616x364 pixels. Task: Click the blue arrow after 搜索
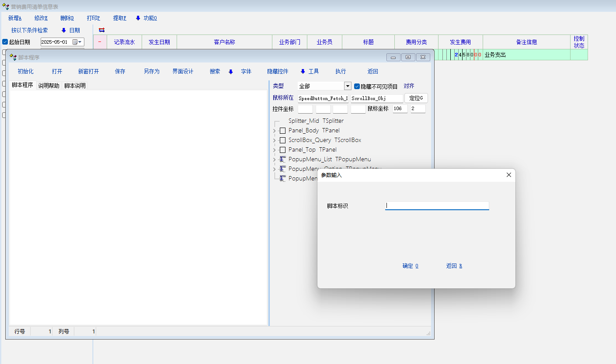tap(231, 72)
